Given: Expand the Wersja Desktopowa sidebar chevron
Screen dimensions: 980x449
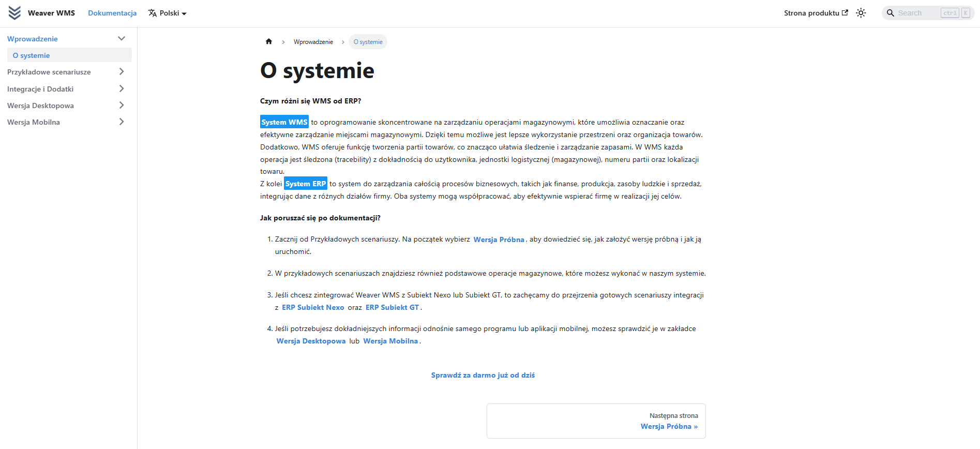Looking at the screenshot, I should [x=122, y=106].
